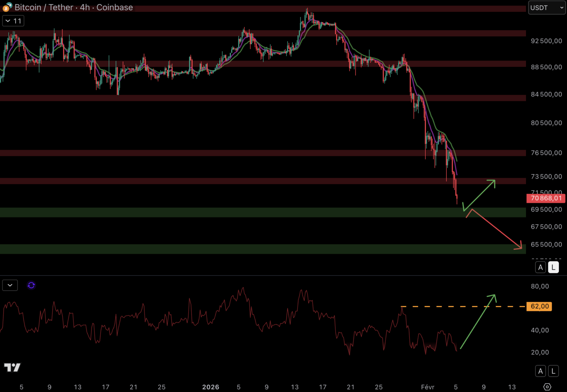Toggle log scale (L) on the indicator pane
The width and height of the screenshot is (567, 392).
point(553,371)
